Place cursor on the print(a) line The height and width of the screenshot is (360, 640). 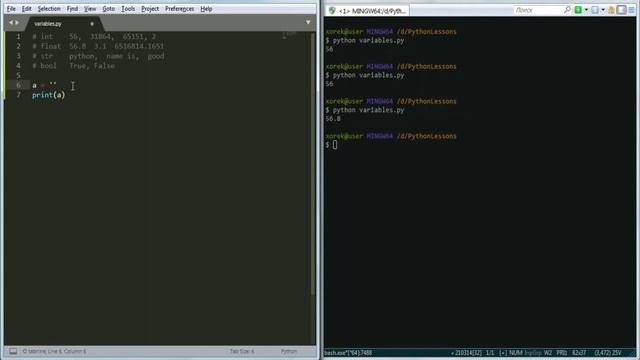(49, 95)
